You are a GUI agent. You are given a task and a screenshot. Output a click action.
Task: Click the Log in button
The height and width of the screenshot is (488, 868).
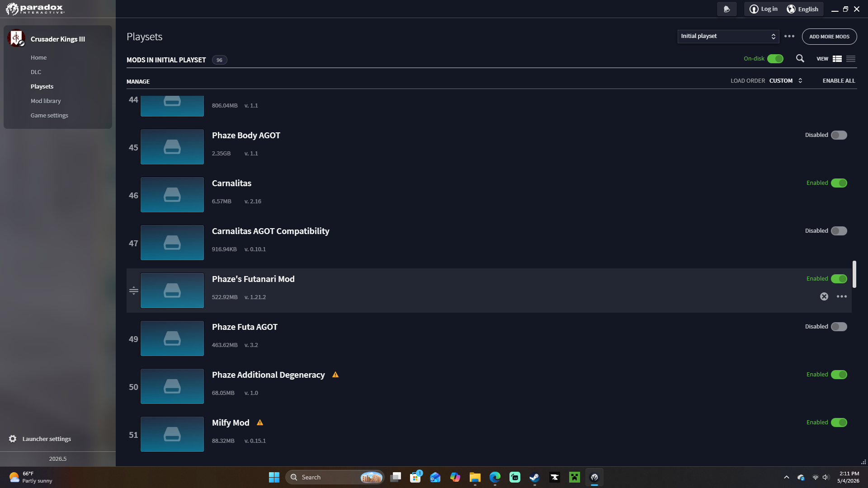(x=764, y=9)
